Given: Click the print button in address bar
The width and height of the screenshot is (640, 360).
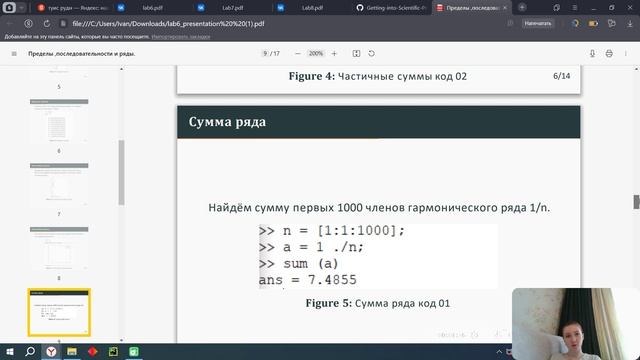Looking at the screenshot, I should [x=538, y=24].
